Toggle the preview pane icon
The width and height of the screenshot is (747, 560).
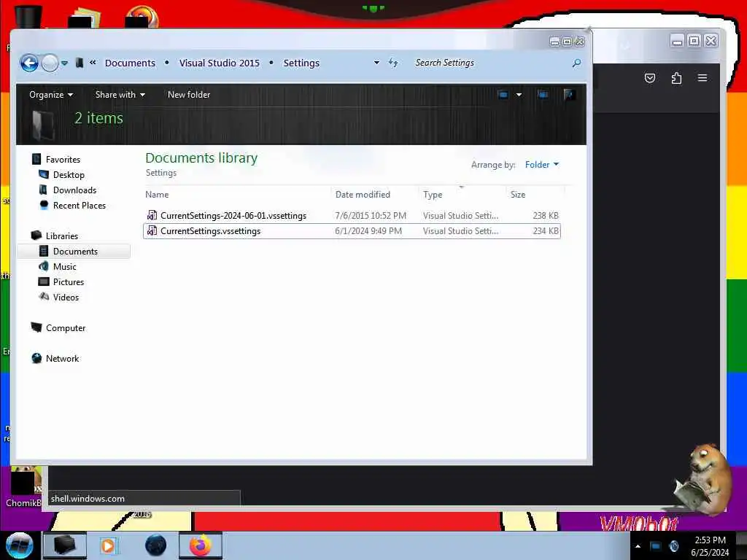(x=543, y=95)
